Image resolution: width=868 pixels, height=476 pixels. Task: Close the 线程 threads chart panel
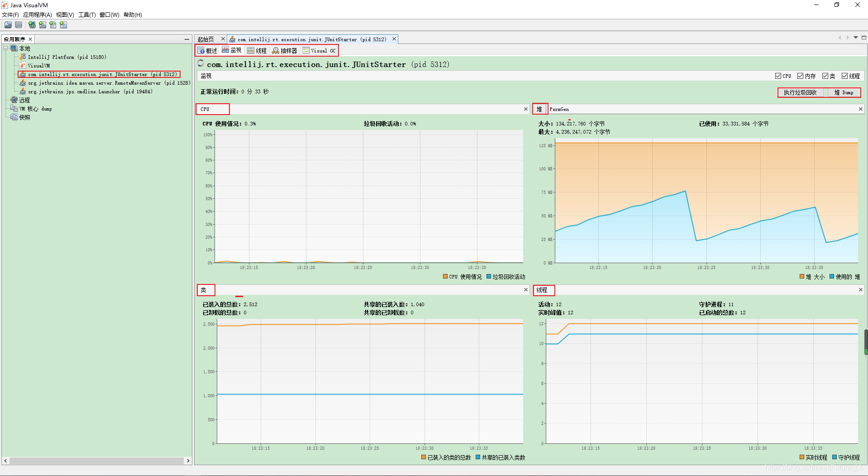tap(861, 290)
